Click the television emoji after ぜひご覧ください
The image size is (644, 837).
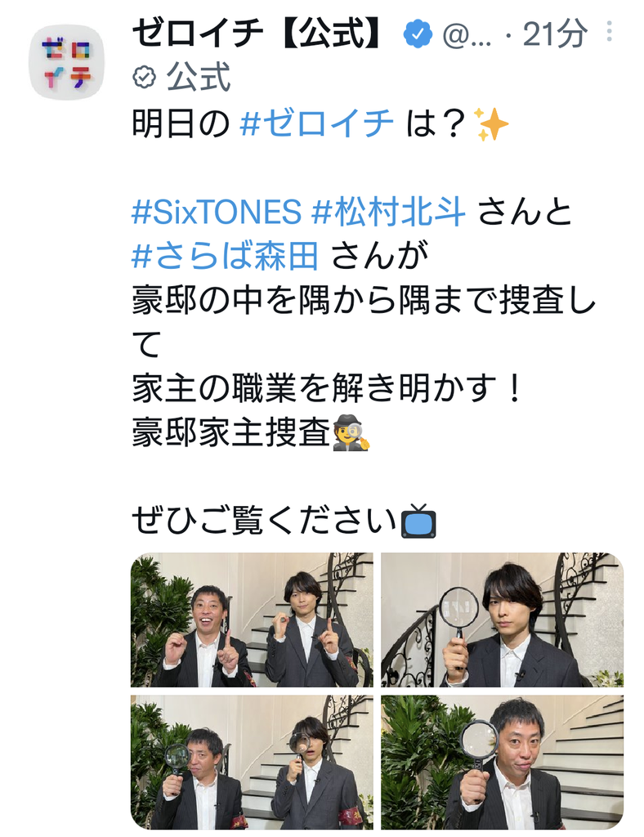coord(419,521)
